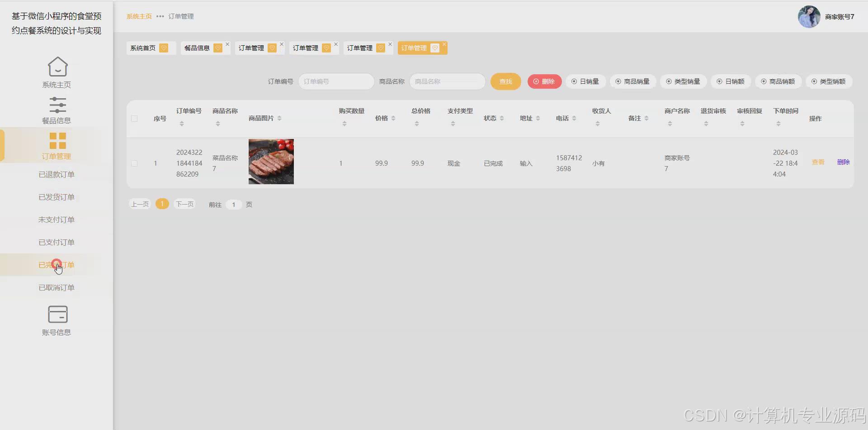The image size is (868, 430).
Task: Click shield icon on 餐品信息 tab
Action: (218, 48)
